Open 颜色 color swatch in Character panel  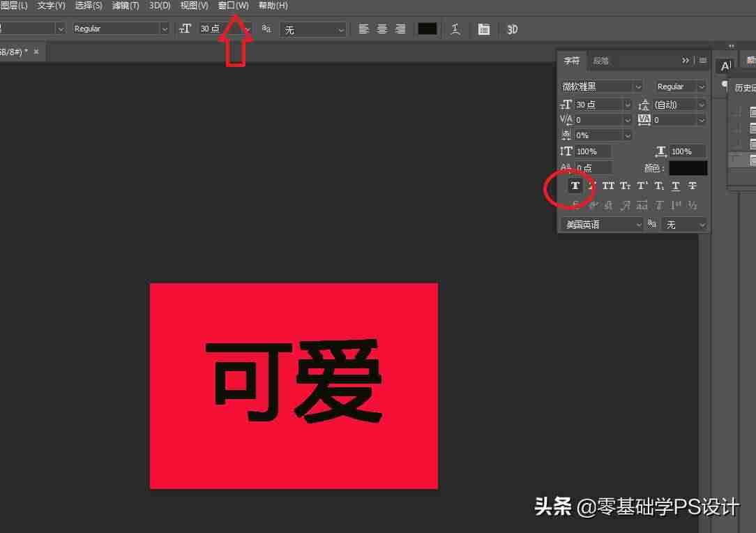click(688, 168)
